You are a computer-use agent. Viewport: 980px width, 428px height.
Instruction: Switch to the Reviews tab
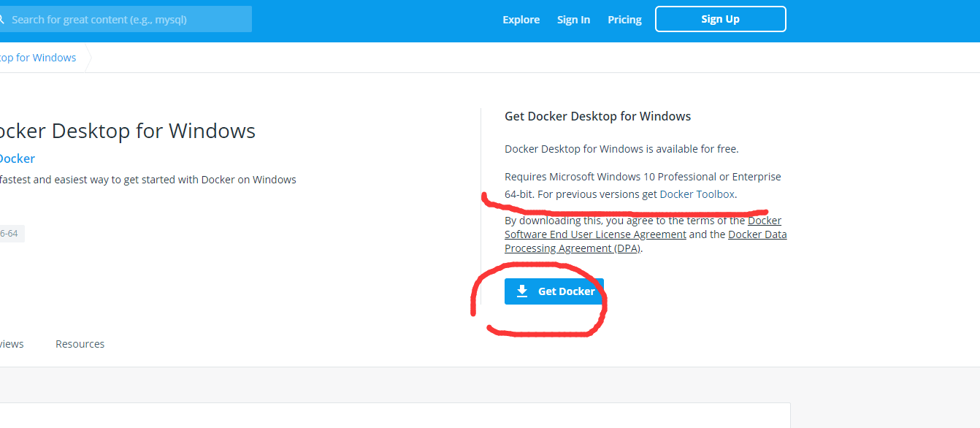point(12,344)
